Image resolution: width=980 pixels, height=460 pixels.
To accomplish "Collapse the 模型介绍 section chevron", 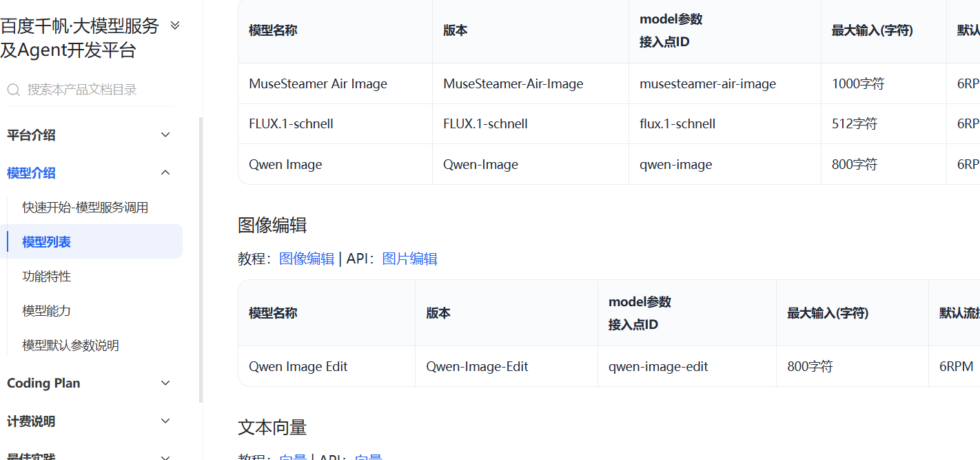I will tap(165, 173).
